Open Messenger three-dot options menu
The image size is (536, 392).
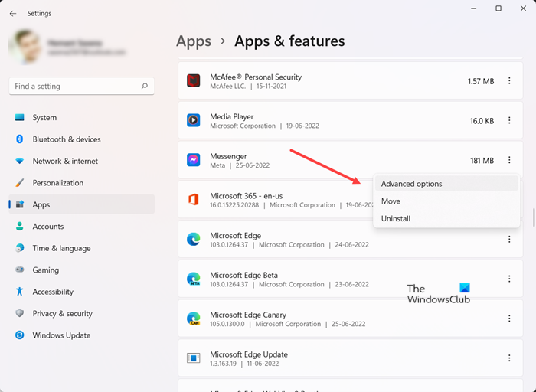(x=509, y=160)
